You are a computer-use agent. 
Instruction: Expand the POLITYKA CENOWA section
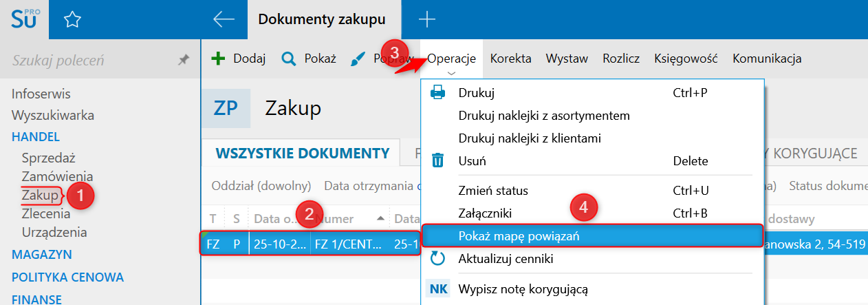click(67, 277)
